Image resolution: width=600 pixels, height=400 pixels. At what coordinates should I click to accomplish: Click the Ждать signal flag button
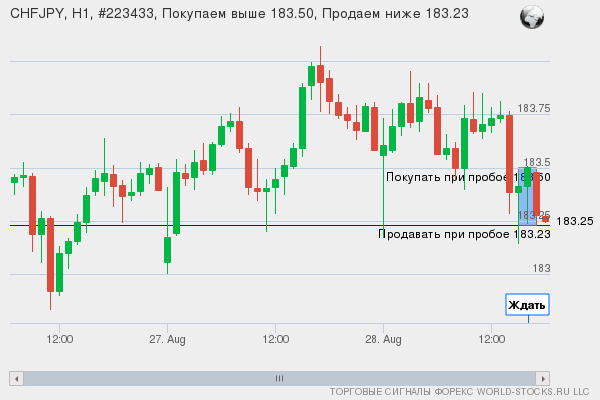527,305
